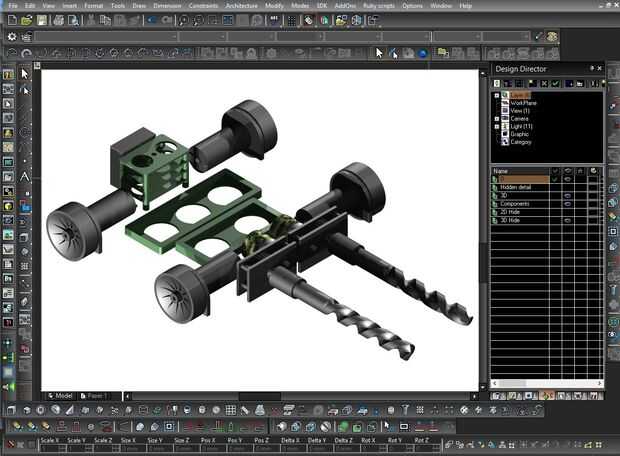Toggle visibility eye for 3D Hide layer
This screenshot has width=620, height=456.
tap(567, 220)
